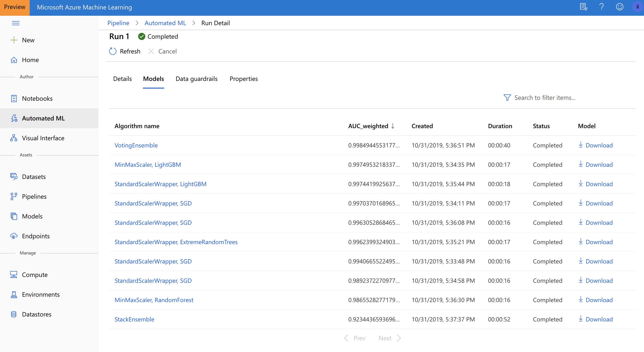Click the Cancel run button
This screenshot has width=644, height=352.
point(163,51)
